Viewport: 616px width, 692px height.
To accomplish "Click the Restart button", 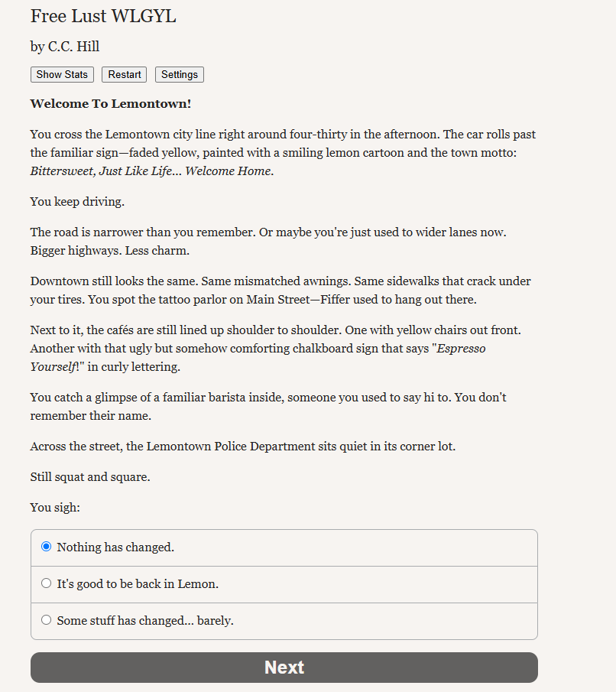I will [124, 75].
